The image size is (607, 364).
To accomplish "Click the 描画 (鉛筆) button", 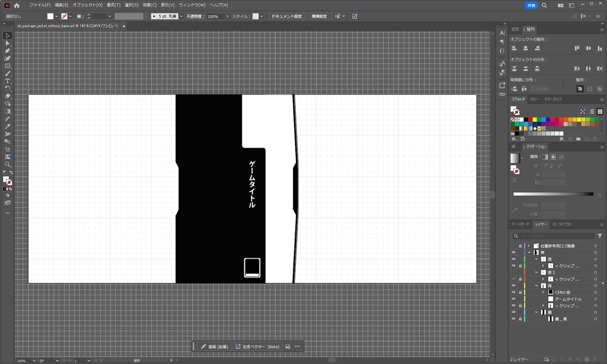I will pyautogui.click(x=215, y=347).
